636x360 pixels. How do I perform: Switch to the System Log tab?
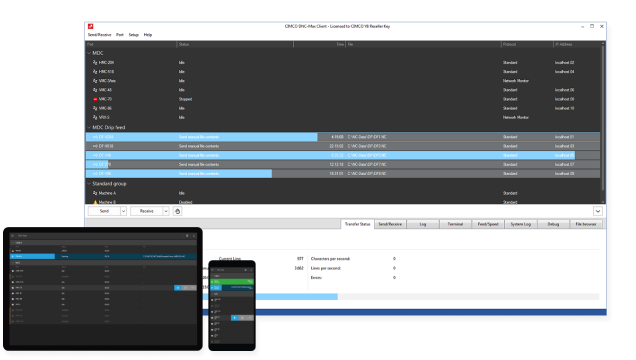[x=520, y=224]
